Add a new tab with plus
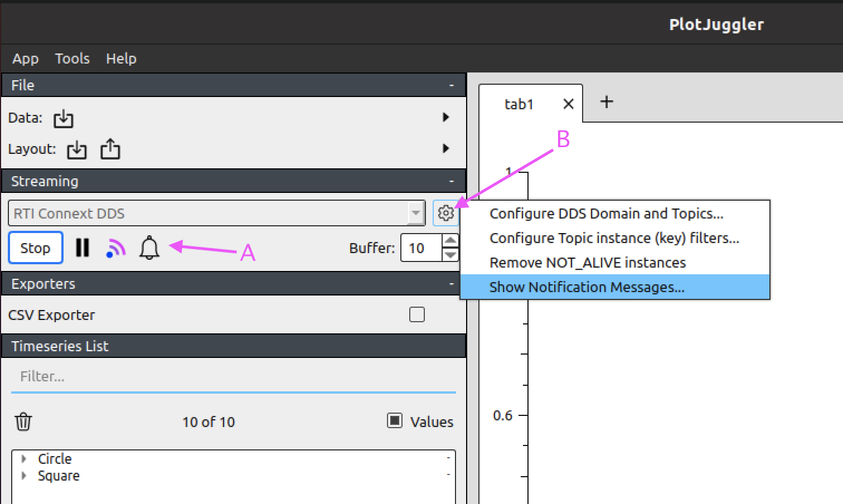This screenshot has width=843, height=504. tap(606, 102)
